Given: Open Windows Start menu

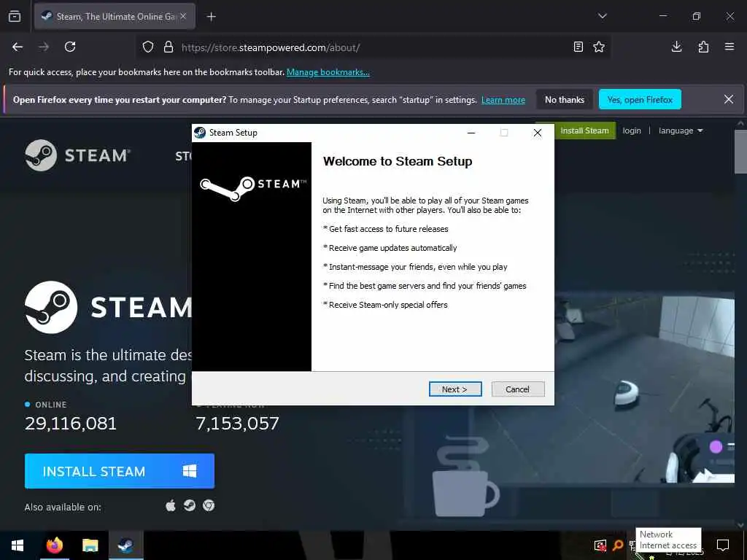Looking at the screenshot, I should click(18, 545).
